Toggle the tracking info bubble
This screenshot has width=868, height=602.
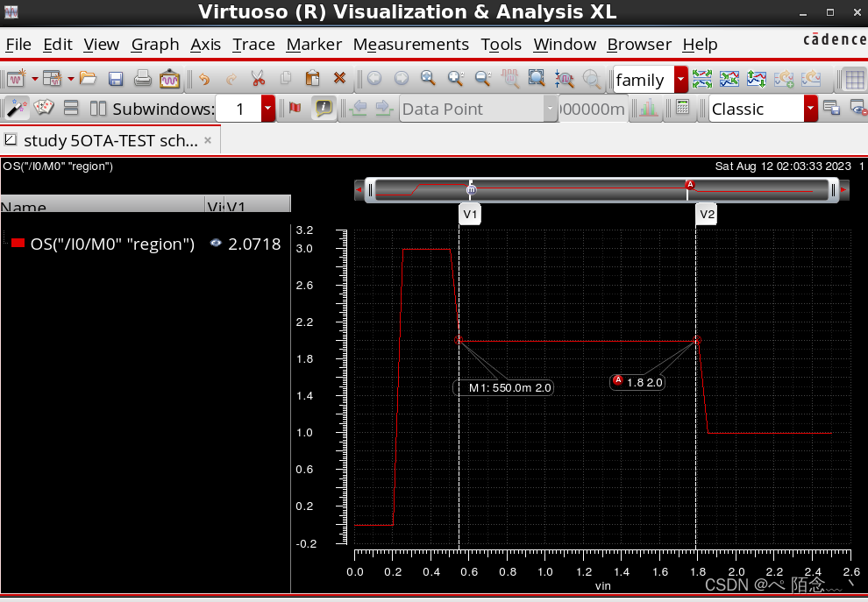(324, 107)
